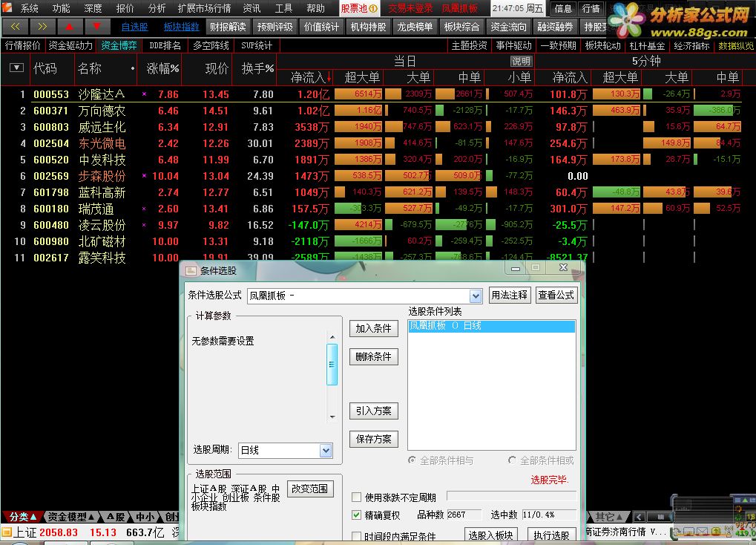Click the red up-triangle toolbar button
The height and width of the screenshot is (545, 756).
(x=70, y=27)
